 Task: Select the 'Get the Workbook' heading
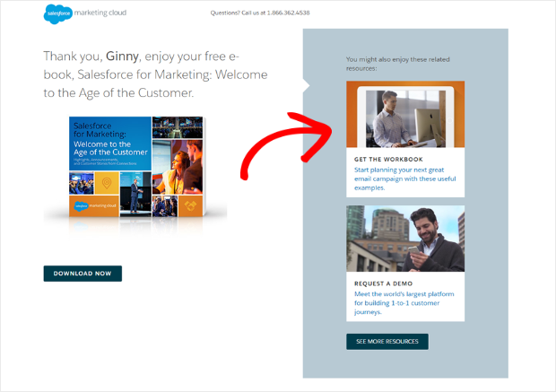pyautogui.click(x=388, y=160)
